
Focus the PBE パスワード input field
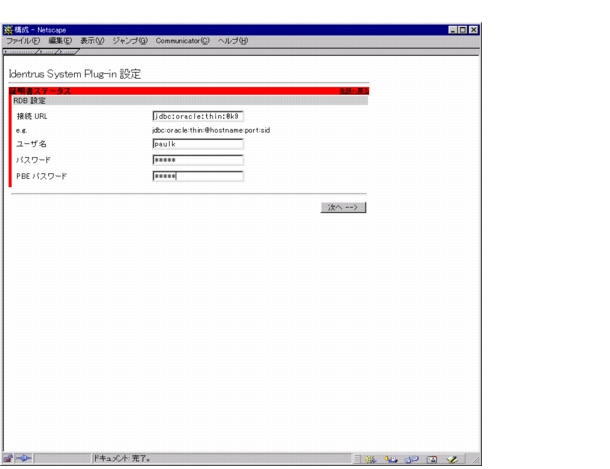(198, 176)
